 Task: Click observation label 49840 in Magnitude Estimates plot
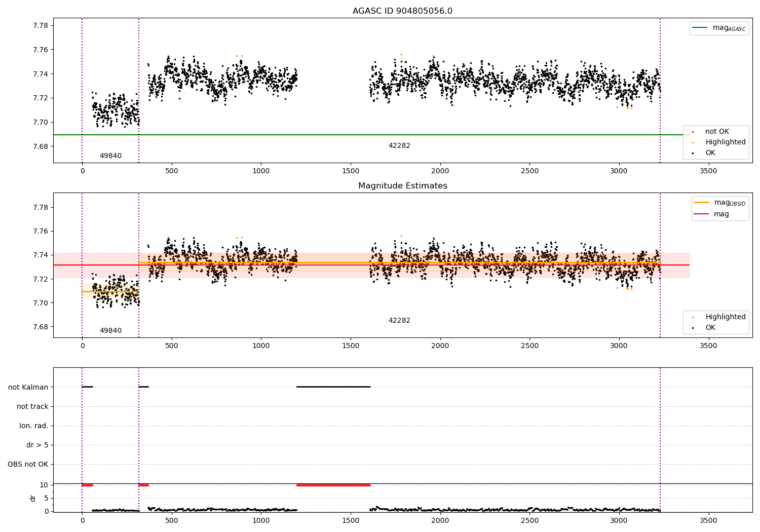(x=110, y=331)
